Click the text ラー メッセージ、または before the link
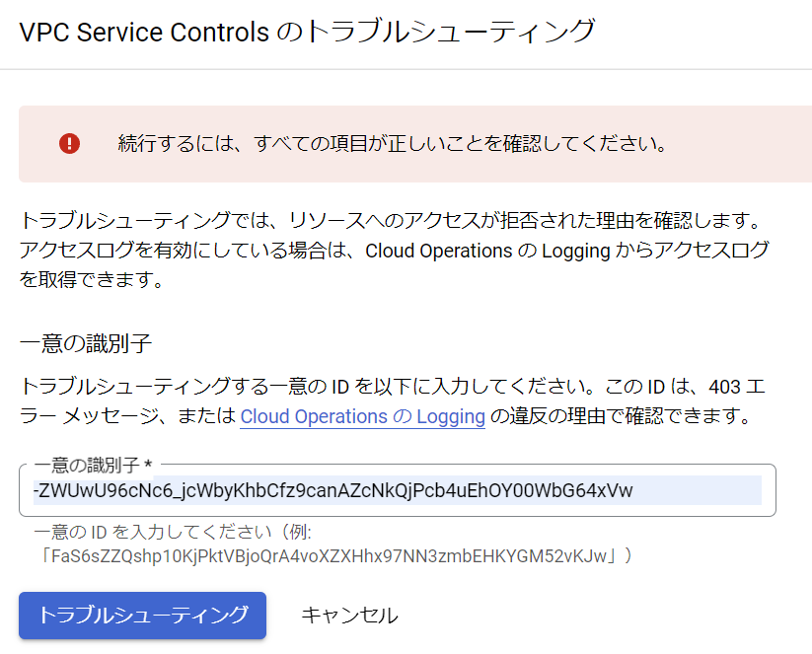The height and width of the screenshot is (654, 812). (x=127, y=416)
